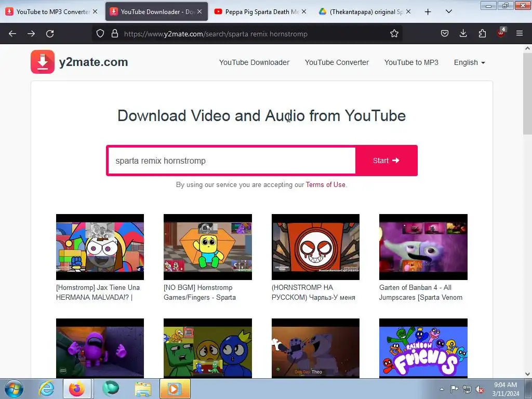Click the scrollbar down arrow
532x399 pixels.
tap(527, 374)
